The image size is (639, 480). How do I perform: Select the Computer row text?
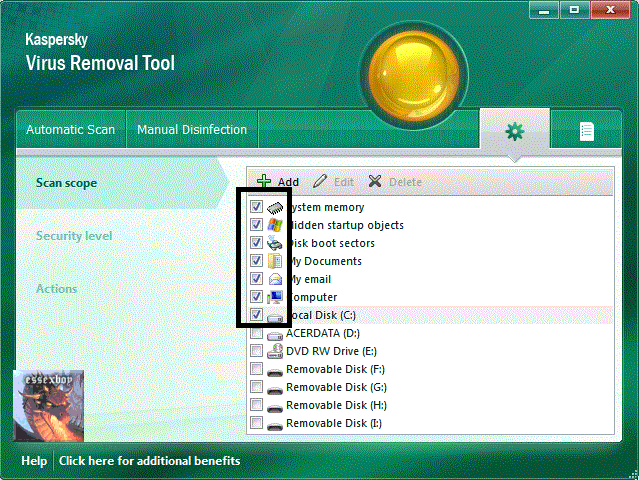(312, 297)
